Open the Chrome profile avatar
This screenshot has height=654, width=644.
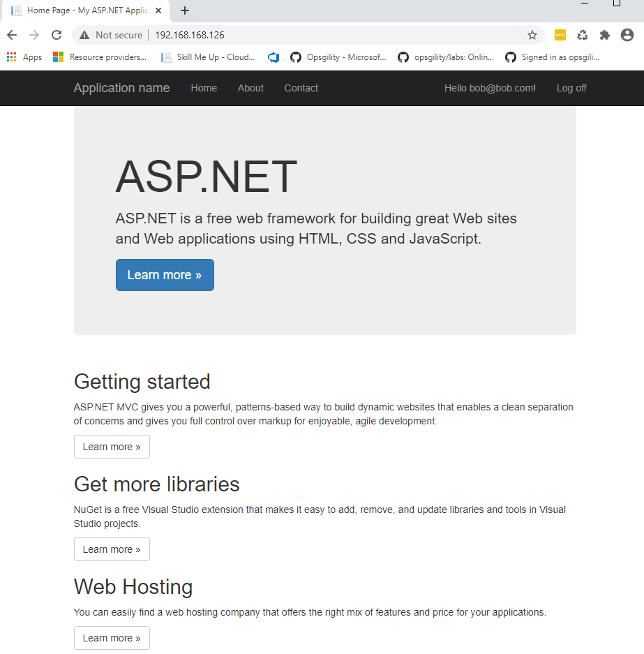pyautogui.click(x=627, y=35)
